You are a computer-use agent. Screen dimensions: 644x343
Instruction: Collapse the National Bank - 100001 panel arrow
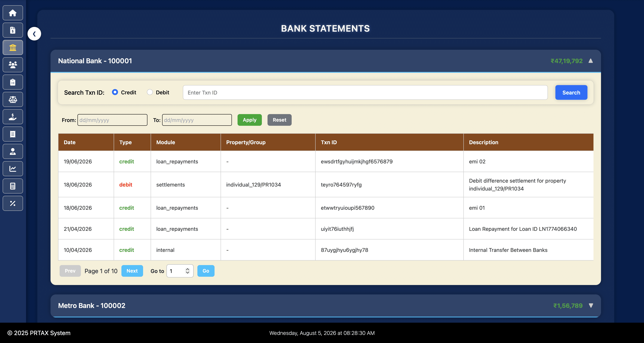pyautogui.click(x=590, y=61)
